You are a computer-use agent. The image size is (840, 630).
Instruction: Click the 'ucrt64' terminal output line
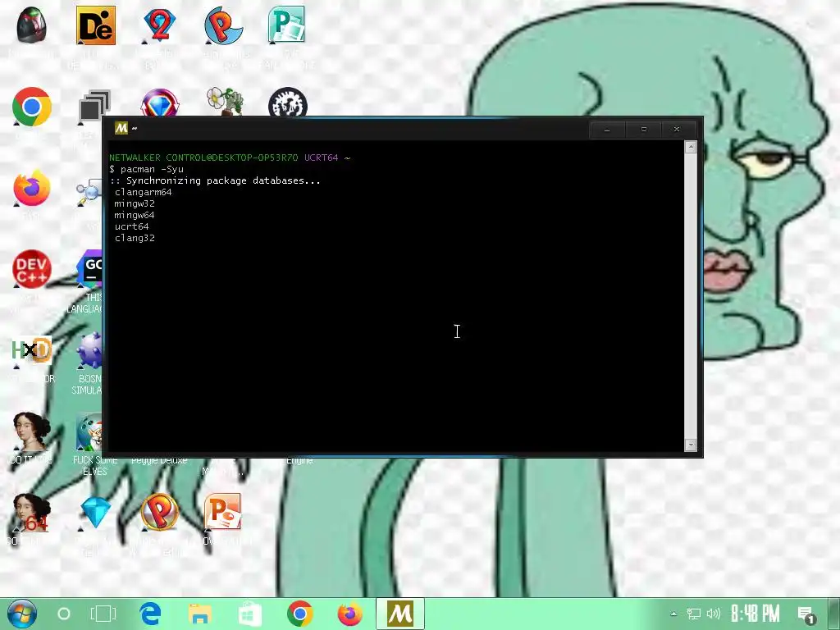[x=132, y=226]
